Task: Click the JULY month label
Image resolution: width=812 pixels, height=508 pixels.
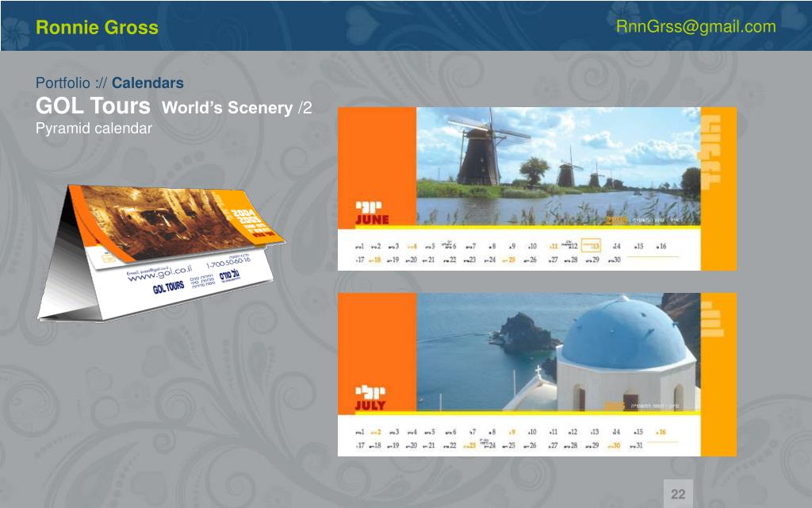Action: [x=370, y=405]
